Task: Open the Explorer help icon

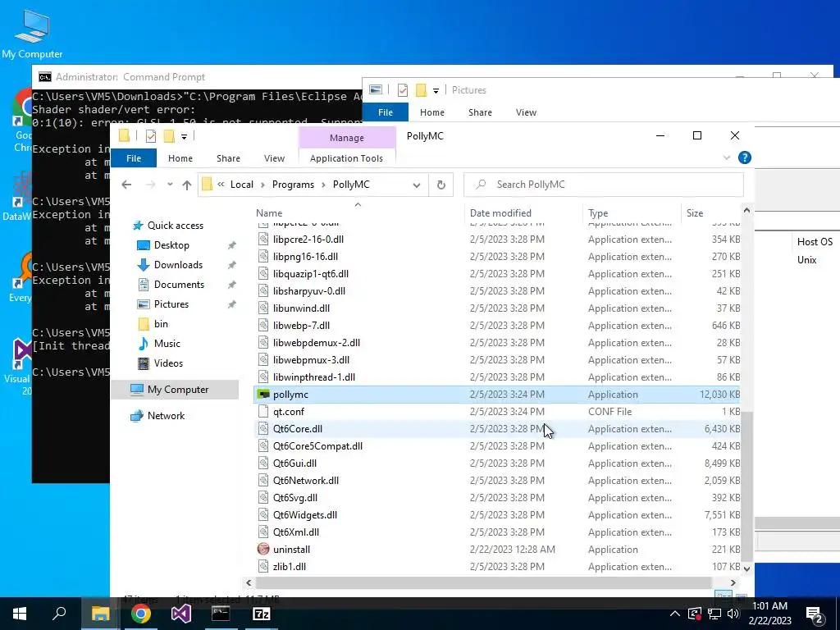Action: pyautogui.click(x=744, y=157)
